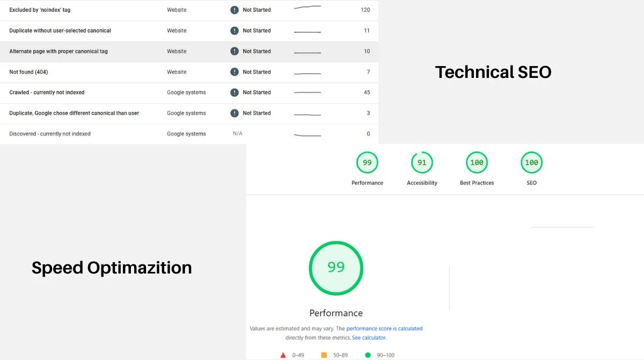Select the Performance 99 score gauge at top
Screen dimensions: 644x360
point(367,163)
